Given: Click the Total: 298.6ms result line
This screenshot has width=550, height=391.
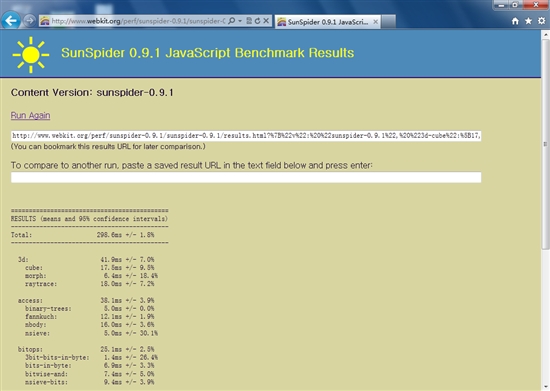Looking at the screenshot, I should [82, 235].
